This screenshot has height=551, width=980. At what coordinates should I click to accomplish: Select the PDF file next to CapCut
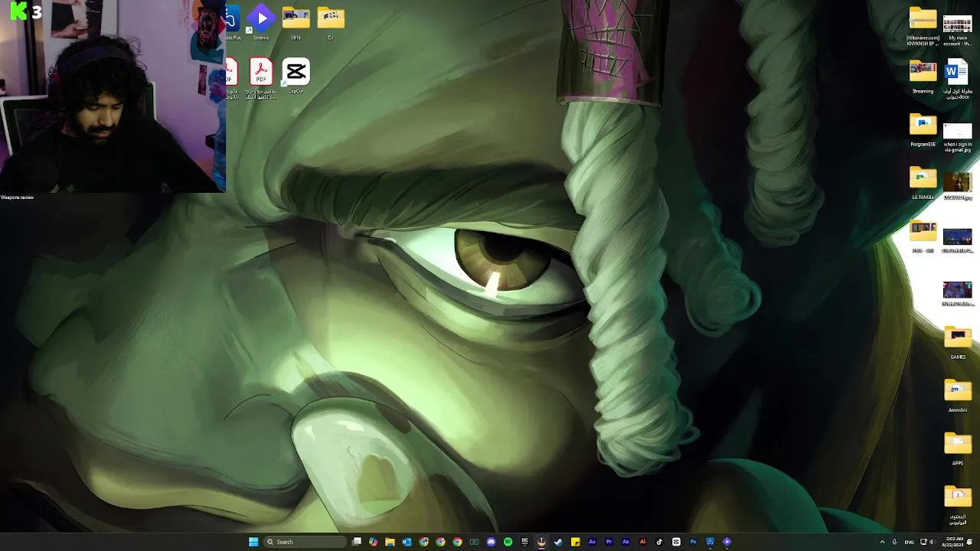[261, 79]
